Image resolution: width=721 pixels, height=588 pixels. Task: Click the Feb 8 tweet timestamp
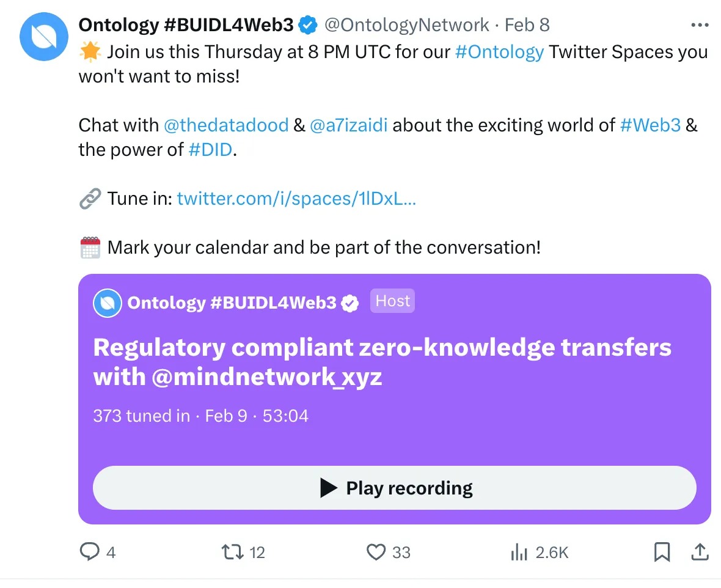pyautogui.click(x=527, y=25)
